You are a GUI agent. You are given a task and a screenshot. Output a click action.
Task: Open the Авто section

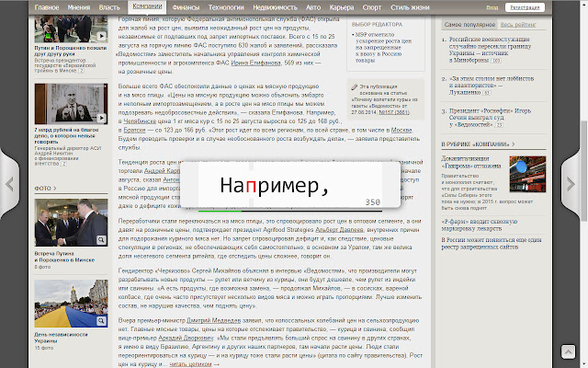point(313,7)
